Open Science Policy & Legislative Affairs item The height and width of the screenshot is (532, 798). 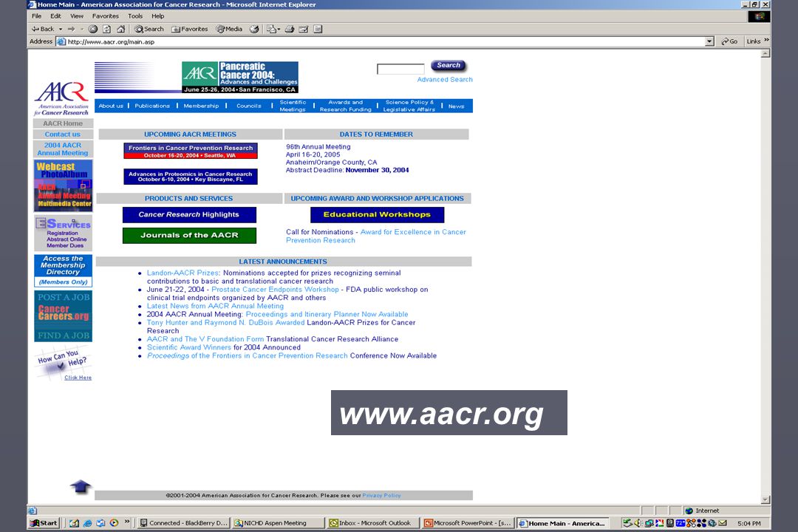(409, 106)
